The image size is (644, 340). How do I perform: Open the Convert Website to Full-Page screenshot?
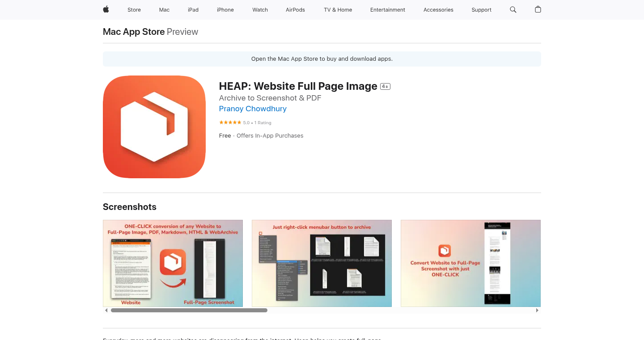pos(470,263)
